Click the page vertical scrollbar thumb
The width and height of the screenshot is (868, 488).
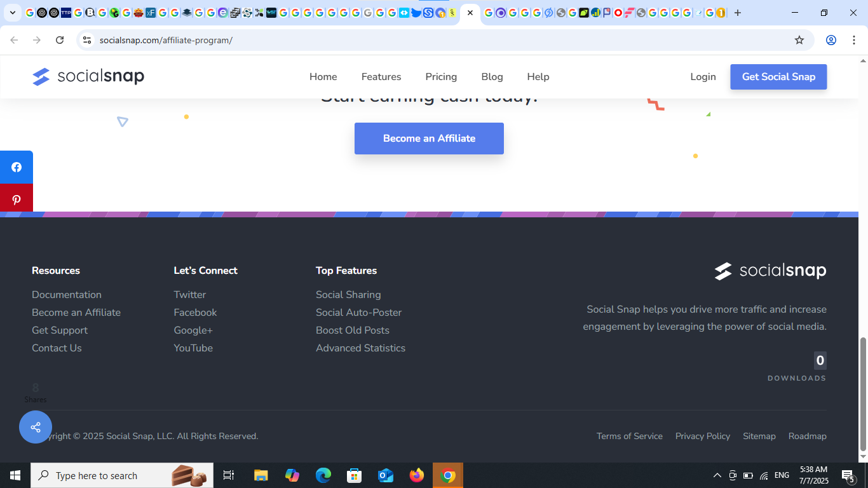pos(863,394)
